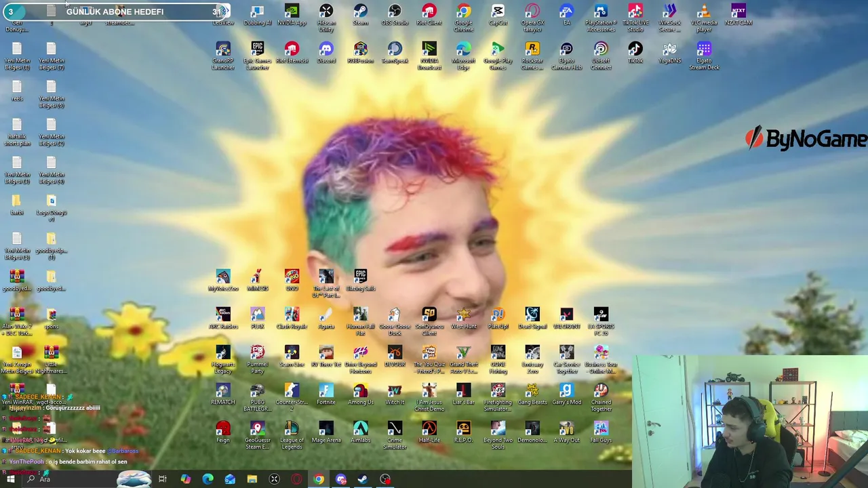Launch Chained Together from desktop

pyautogui.click(x=601, y=397)
